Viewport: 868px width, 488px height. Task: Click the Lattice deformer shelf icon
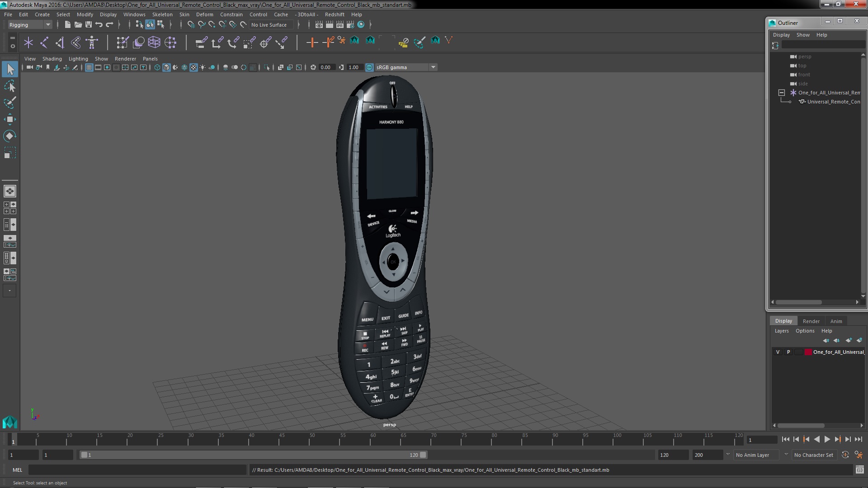154,42
